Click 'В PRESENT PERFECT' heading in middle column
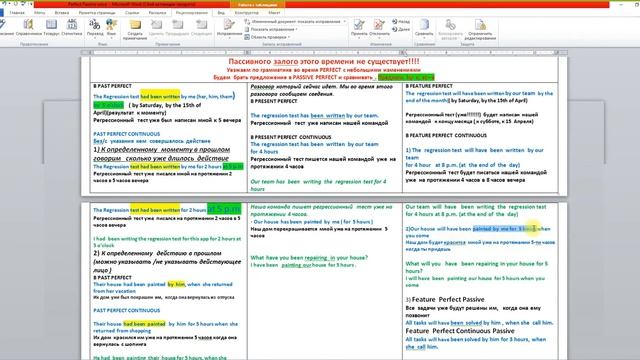This screenshot has height=360, width=640. click(x=273, y=101)
